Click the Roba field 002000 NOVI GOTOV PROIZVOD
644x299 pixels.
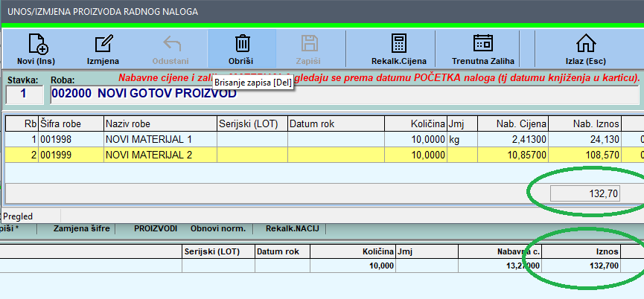[x=345, y=94]
